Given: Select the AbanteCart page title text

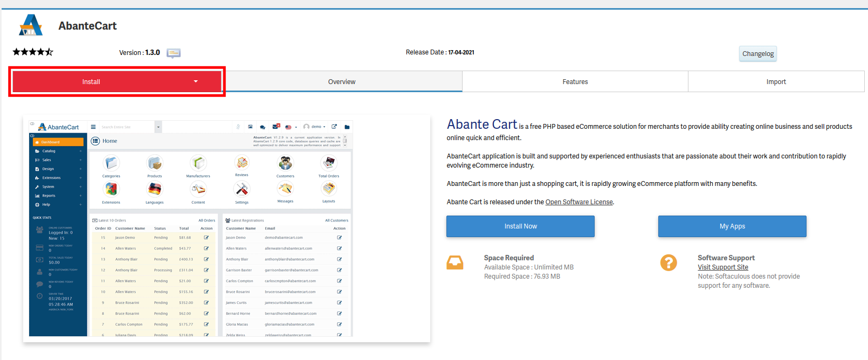Looking at the screenshot, I should 87,26.
